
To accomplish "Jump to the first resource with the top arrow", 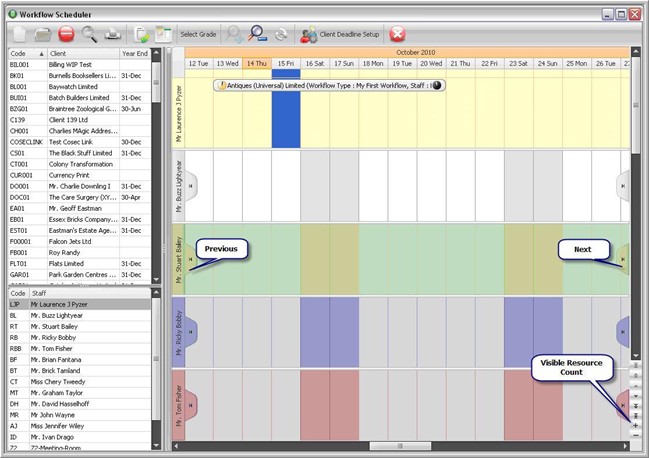I will [x=635, y=365].
